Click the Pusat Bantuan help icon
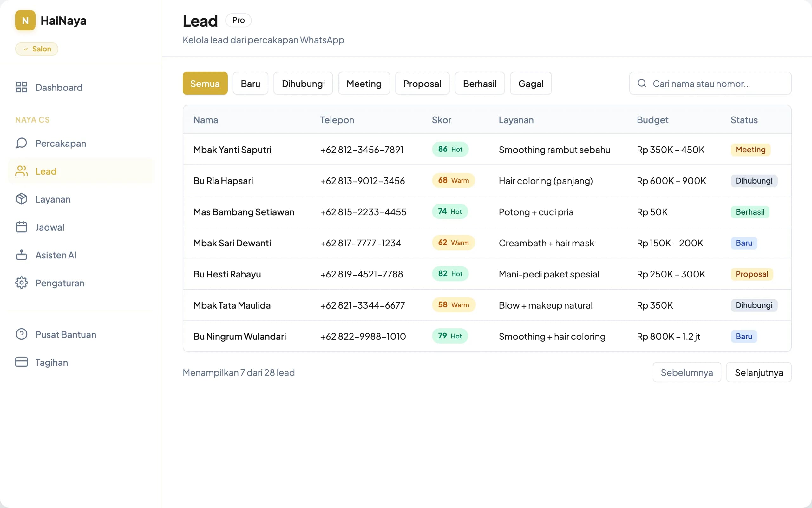 point(22,334)
